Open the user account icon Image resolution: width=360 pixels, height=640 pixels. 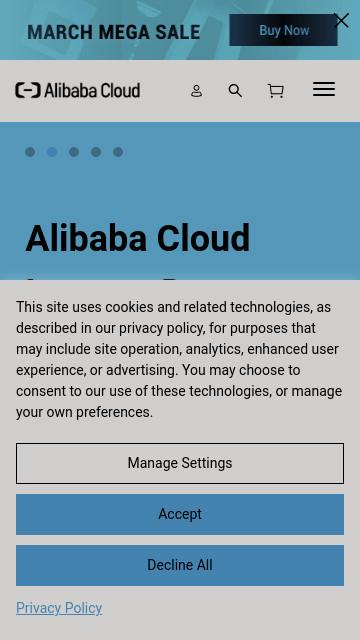[196, 91]
